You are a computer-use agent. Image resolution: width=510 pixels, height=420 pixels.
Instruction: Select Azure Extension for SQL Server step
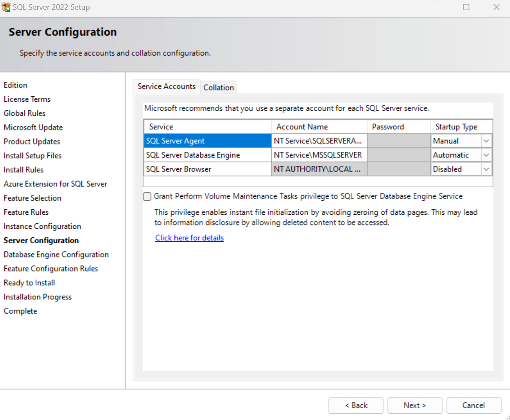pos(55,184)
